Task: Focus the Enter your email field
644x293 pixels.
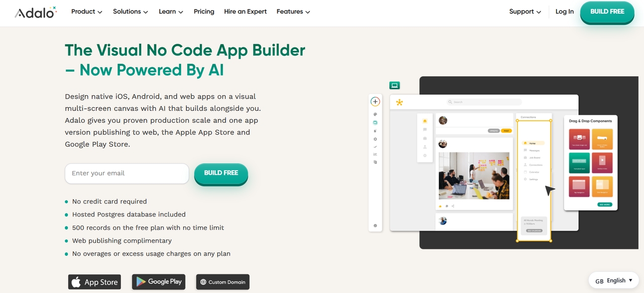Action: [127, 173]
